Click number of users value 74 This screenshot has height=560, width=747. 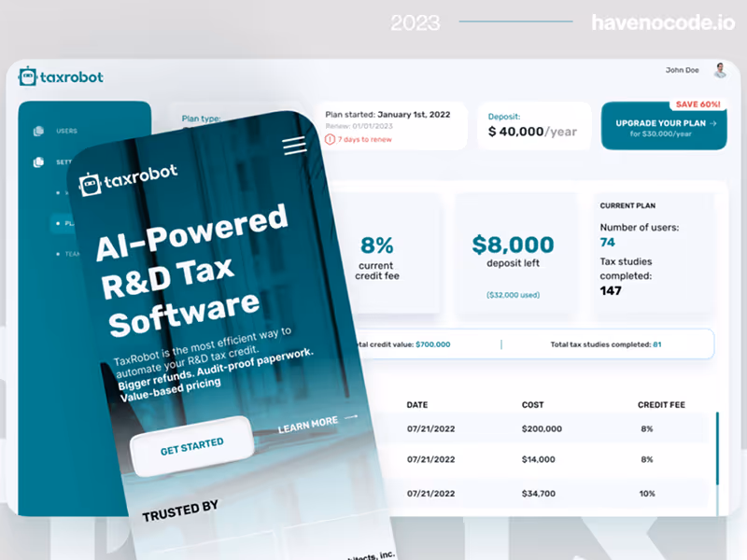[x=607, y=243]
